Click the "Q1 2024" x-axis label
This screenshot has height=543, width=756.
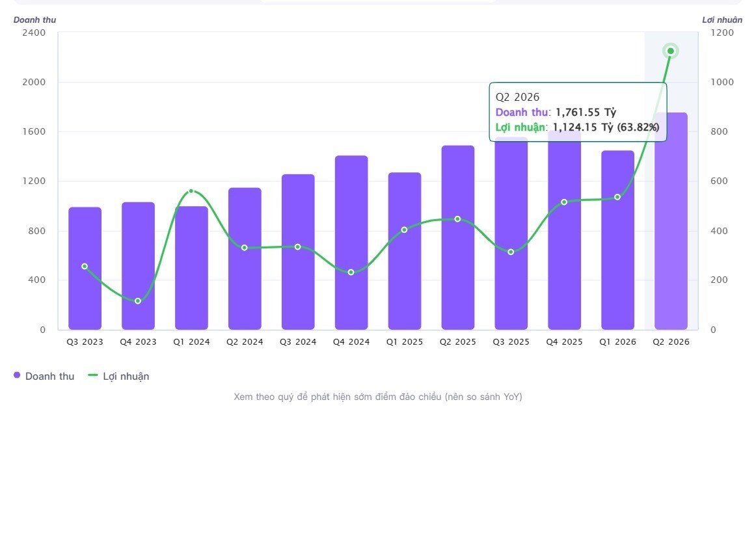click(x=191, y=342)
